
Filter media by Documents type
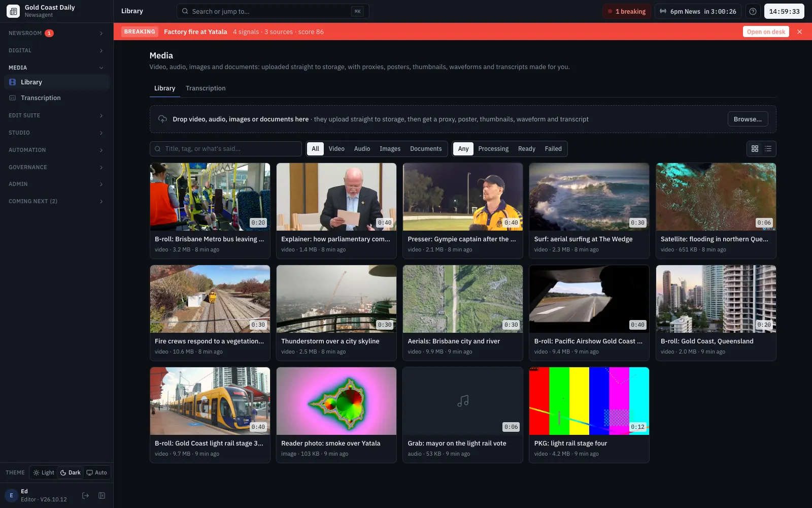(x=426, y=149)
